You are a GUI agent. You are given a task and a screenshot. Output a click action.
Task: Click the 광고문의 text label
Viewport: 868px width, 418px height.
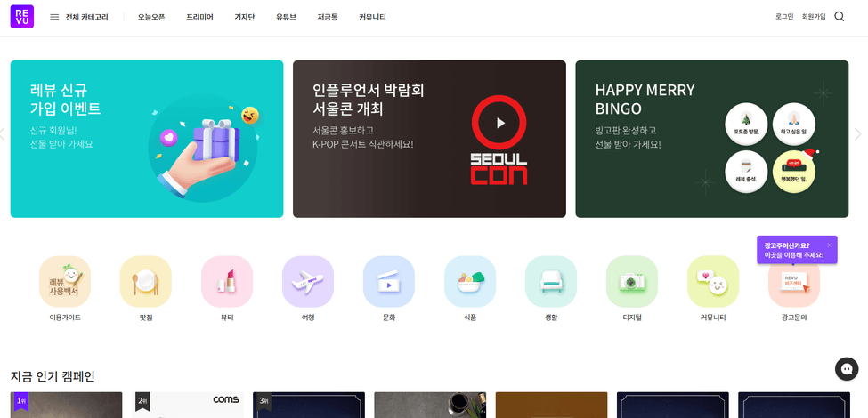click(x=794, y=318)
